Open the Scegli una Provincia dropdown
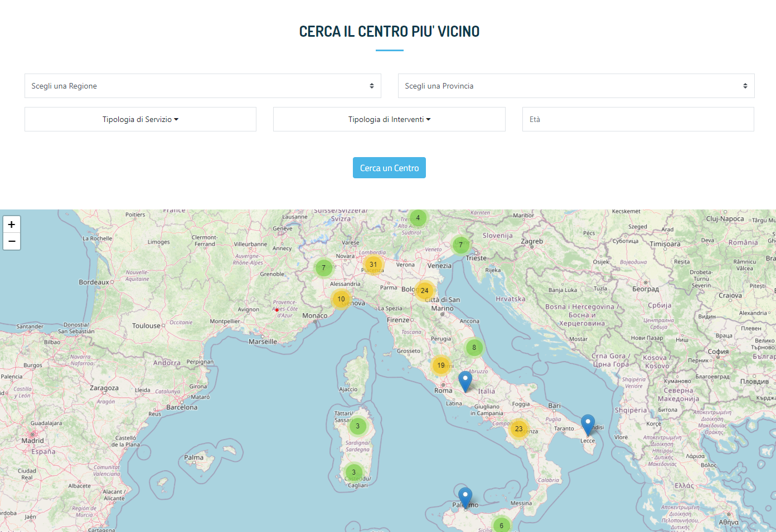This screenshot has width=776, height=532. click(576, 86)
